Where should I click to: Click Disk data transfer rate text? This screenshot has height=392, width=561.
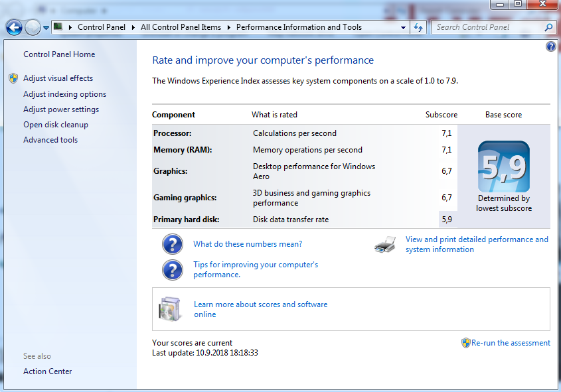291,220
